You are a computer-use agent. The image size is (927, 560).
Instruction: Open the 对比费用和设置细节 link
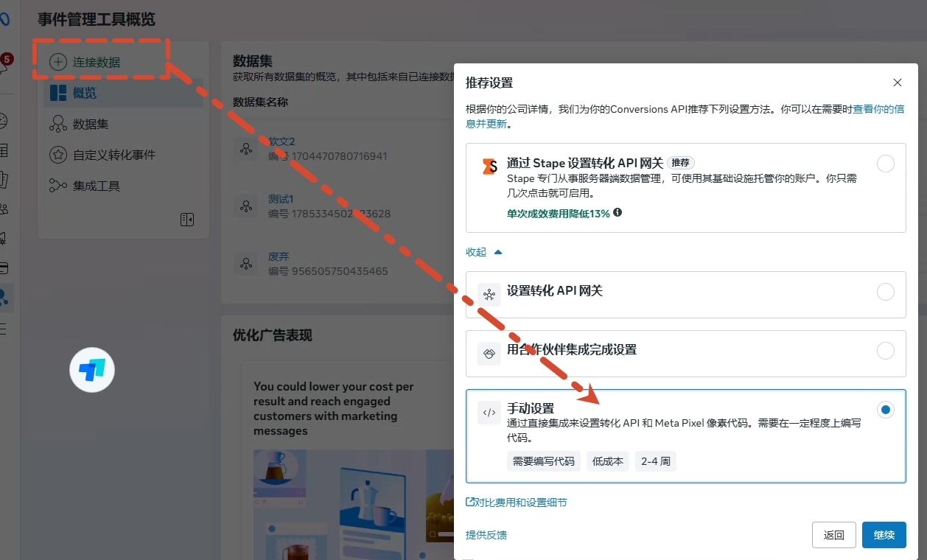coord(517,503)
